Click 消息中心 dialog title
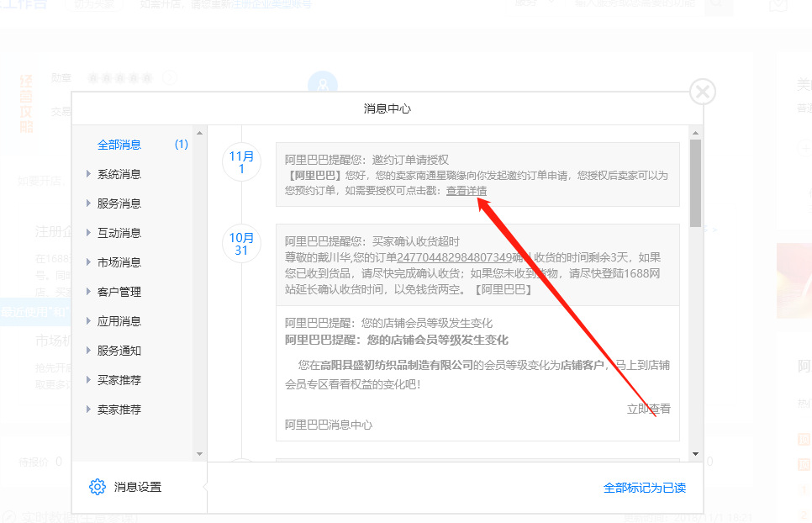 (x=388, y=108)
